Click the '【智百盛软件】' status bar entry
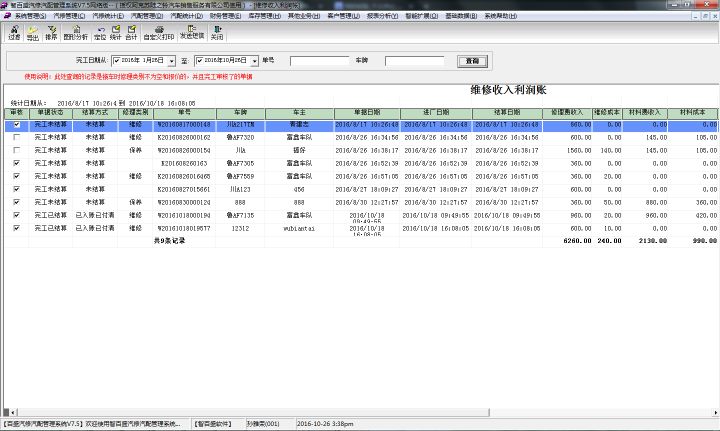720x431 pixels. (213, 424)
